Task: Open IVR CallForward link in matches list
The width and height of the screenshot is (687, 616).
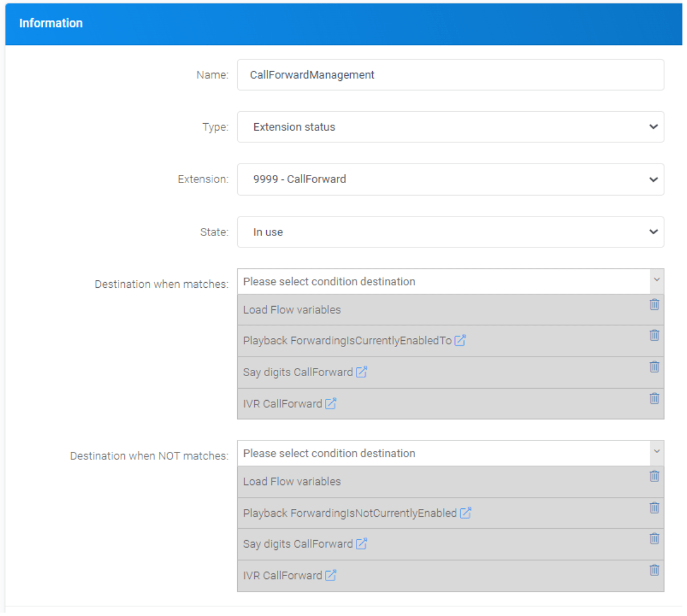Action: coord(331,403)
